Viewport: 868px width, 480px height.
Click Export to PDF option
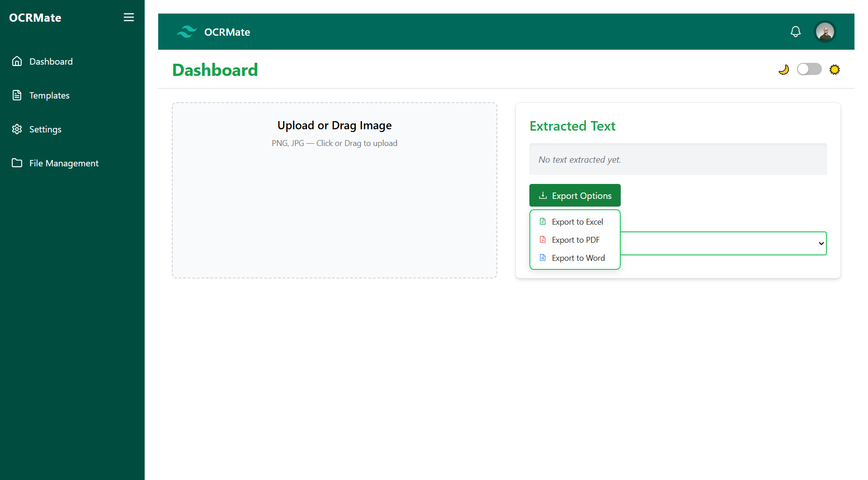575,240
